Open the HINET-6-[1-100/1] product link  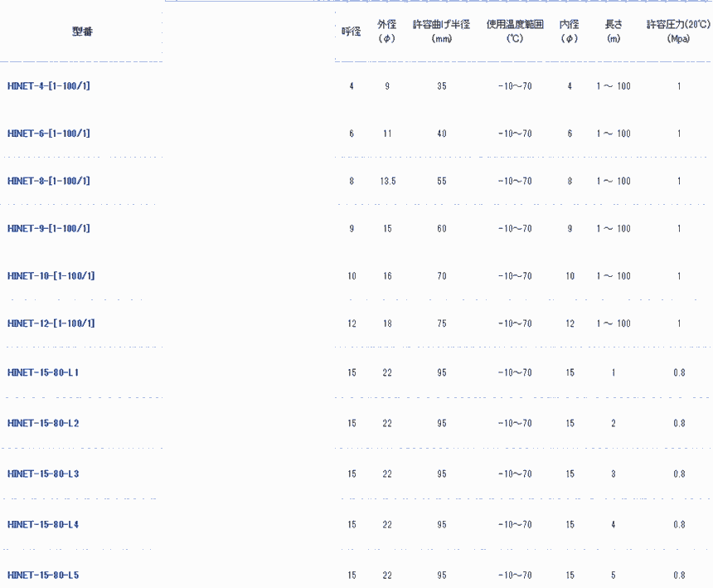coord(48,134)
